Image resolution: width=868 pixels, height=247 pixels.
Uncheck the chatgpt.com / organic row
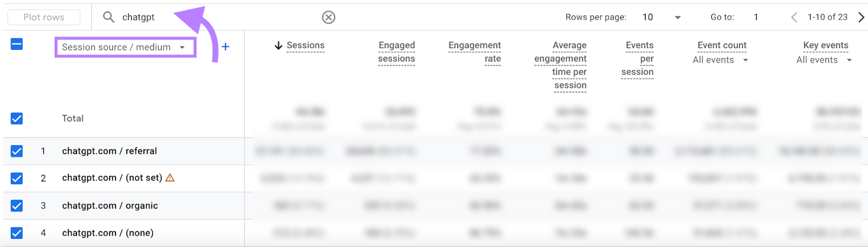17,206
